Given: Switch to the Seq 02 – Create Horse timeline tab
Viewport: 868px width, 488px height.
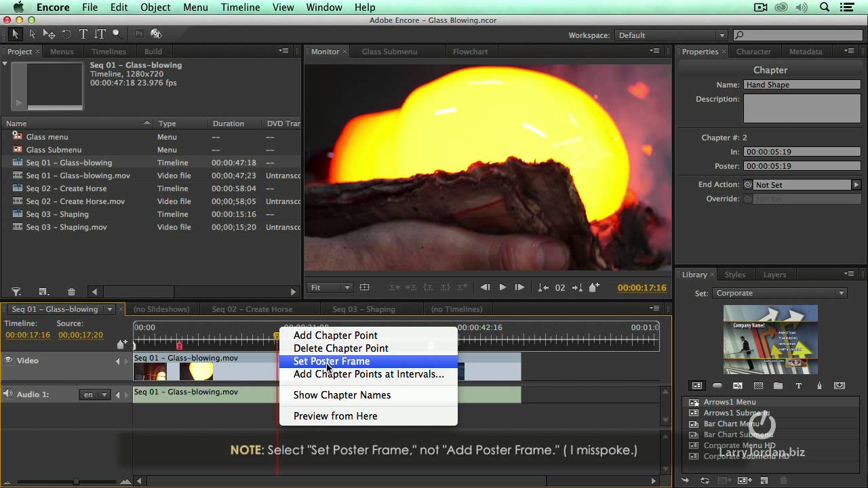Looking at the screenshot, I should [252, 309].
